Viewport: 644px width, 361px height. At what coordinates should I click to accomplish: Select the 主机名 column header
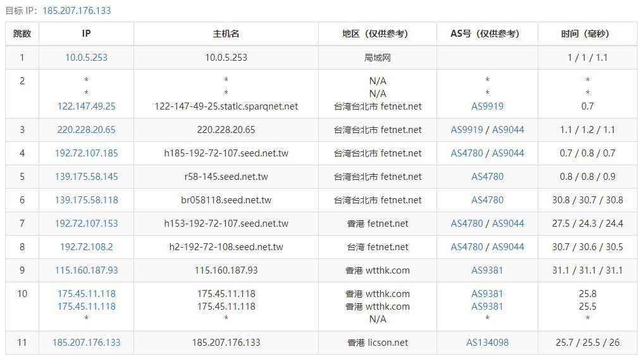pos(226,34)
